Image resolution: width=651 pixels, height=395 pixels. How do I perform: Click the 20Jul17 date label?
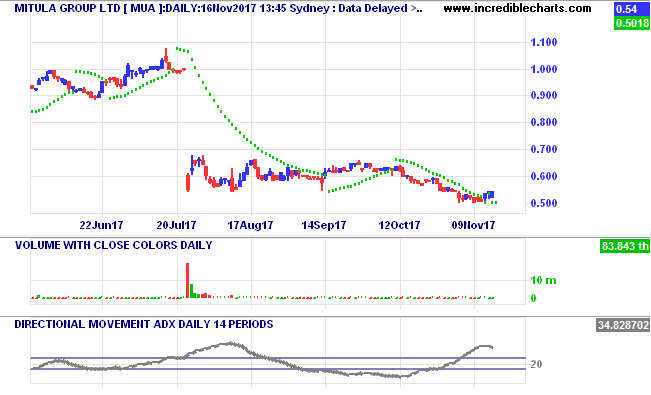pos(176,226)
